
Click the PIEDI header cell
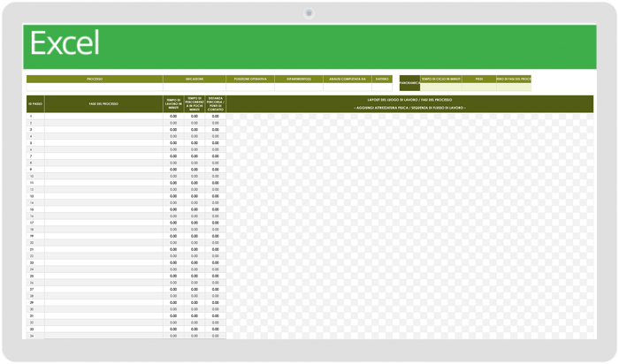(x=479, y=79)
